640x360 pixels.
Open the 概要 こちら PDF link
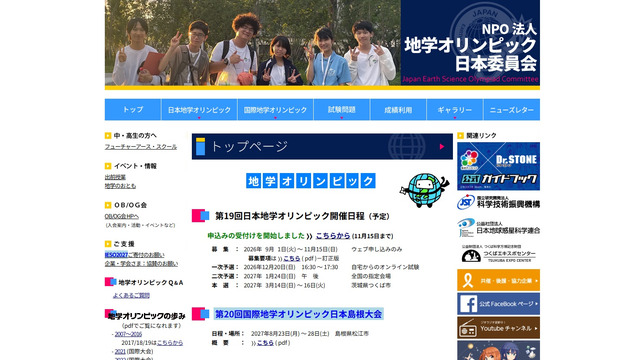click(265, 343)
